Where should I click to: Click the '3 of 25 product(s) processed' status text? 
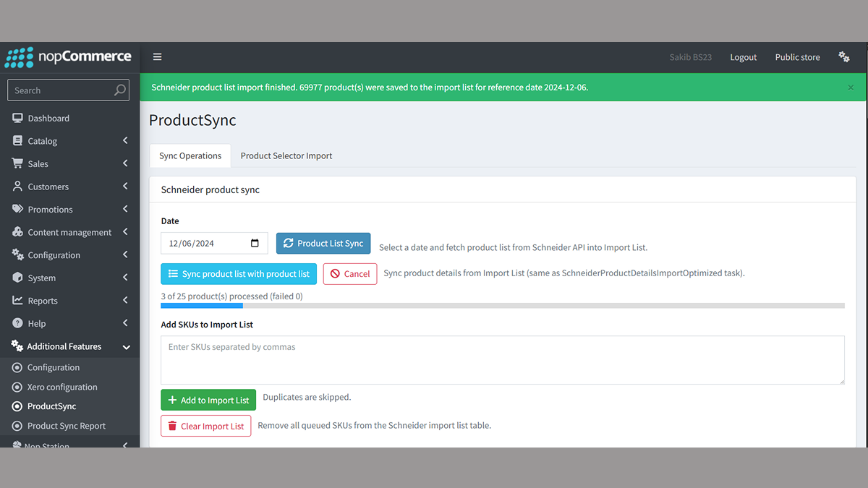pyautogui.click(x=231, y=296)
